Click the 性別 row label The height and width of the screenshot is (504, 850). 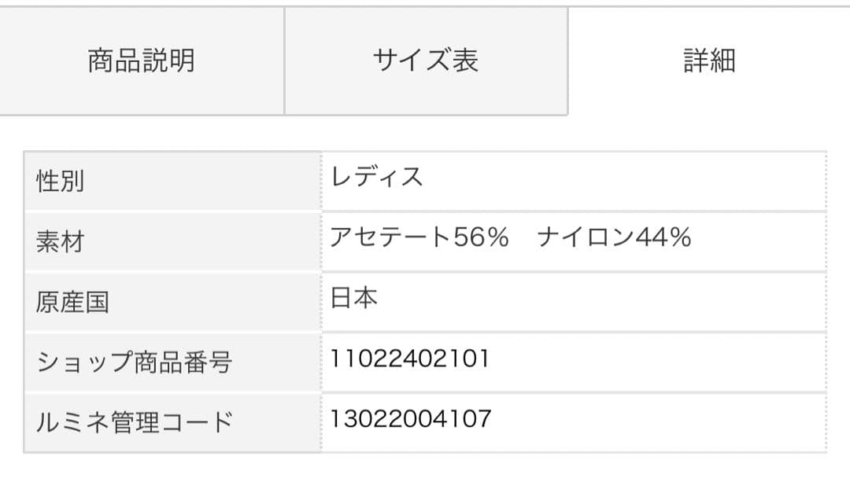pos(61,182)
